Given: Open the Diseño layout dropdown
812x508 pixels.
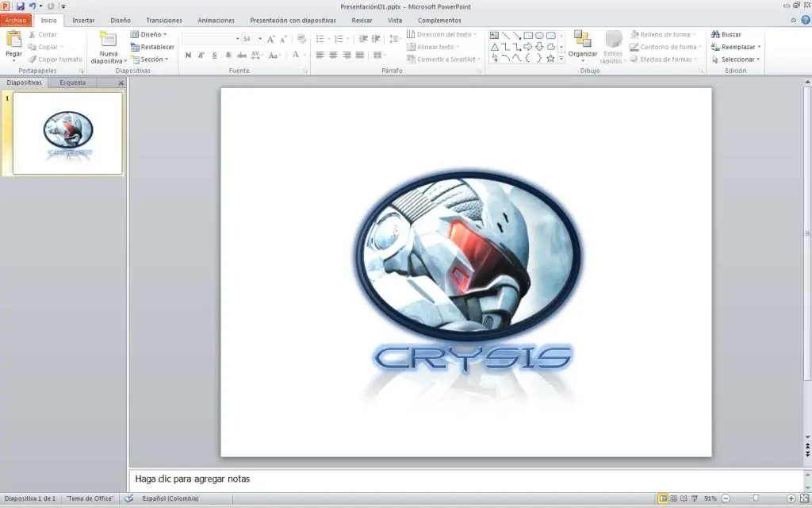Looking at the screenshot, I should (148, 34).
